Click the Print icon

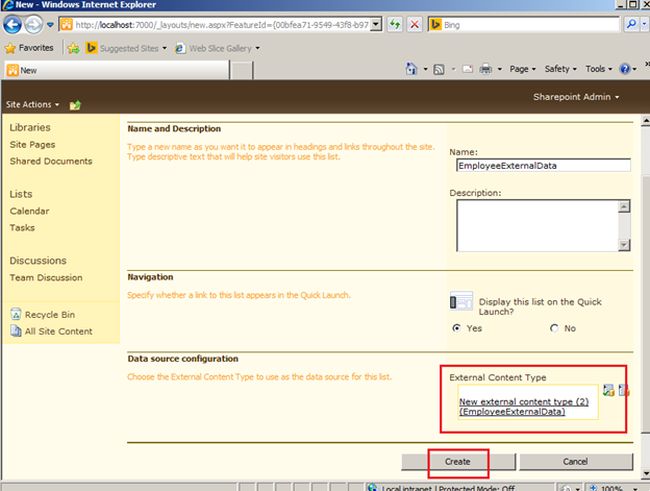tap(485, 69)
